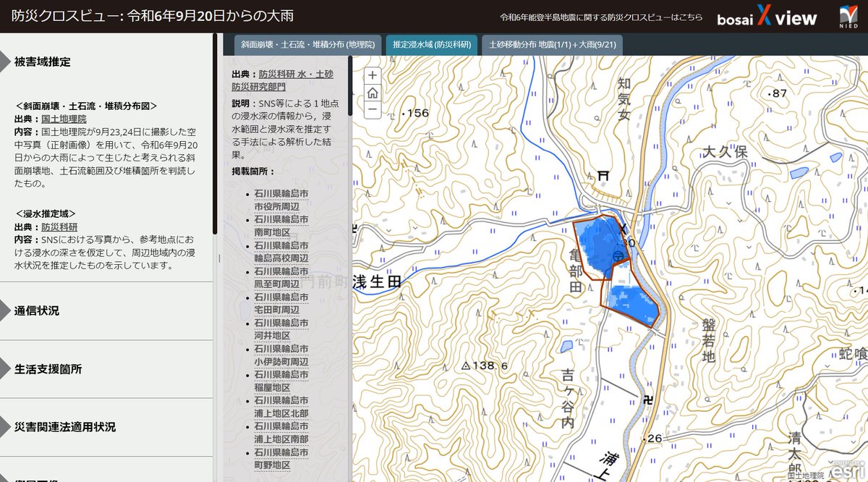The width and height of the screenshot is (868, 482).
Task: Go to 石川県輪島市 南町地区 location
Action: (281, 227)
